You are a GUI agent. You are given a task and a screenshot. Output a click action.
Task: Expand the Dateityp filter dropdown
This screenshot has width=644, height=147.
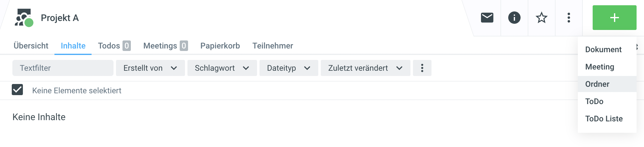coord(288,68)
